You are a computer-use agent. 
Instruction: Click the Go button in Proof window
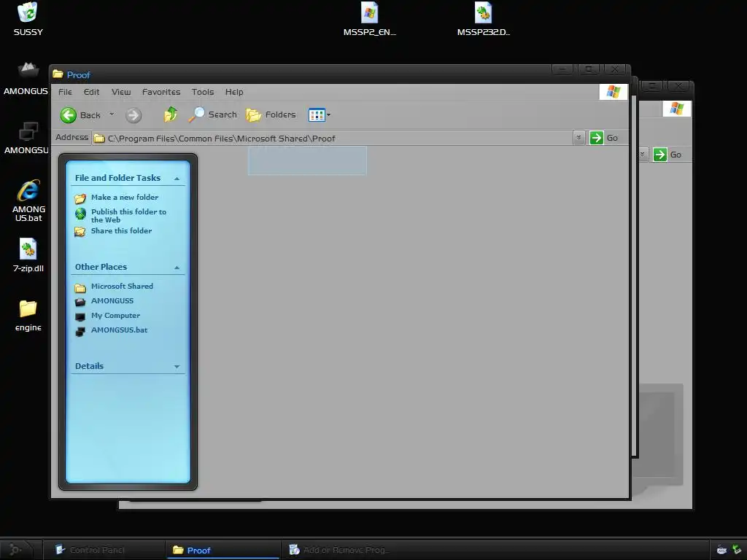click(x=603, y=138)
